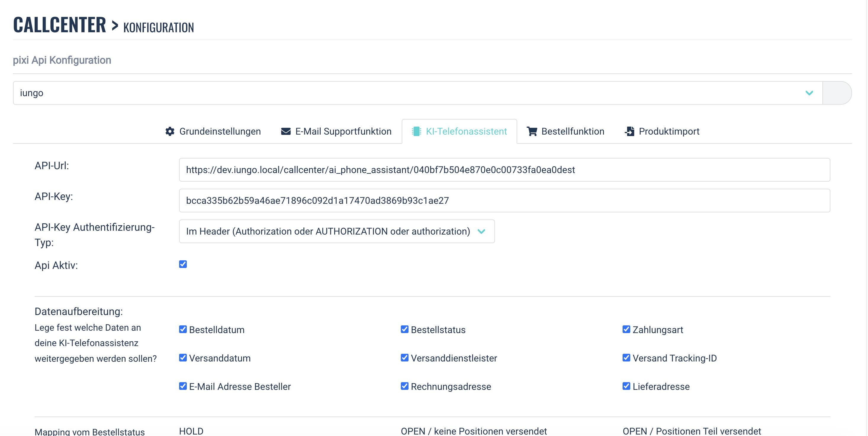Image resolution: width=868 pixels, height=436 pixels.
Task: Disable the Api Aktiv checkbox
Action: [x=183, y=264]
